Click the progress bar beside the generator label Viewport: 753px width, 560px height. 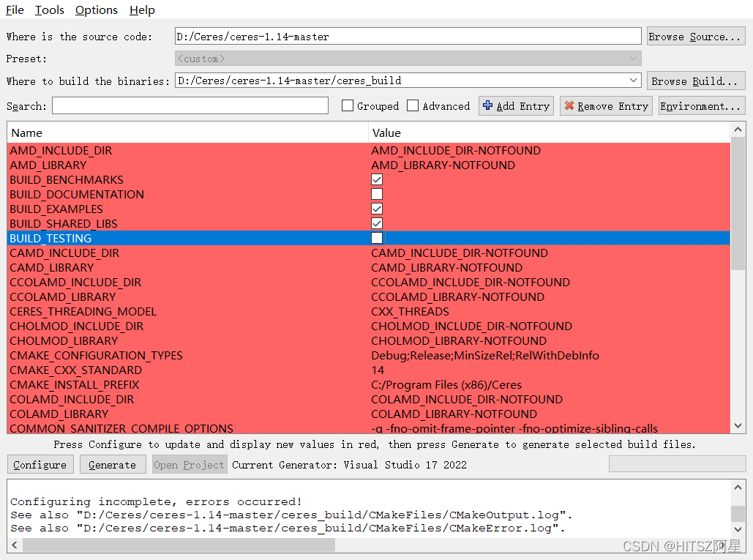pyautogui.click(x=677, y=464)
